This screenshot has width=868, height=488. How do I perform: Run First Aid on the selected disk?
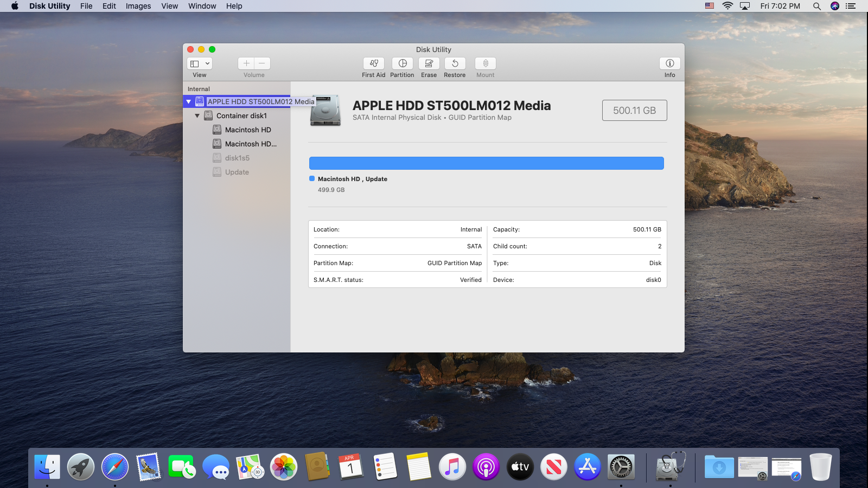374,63
